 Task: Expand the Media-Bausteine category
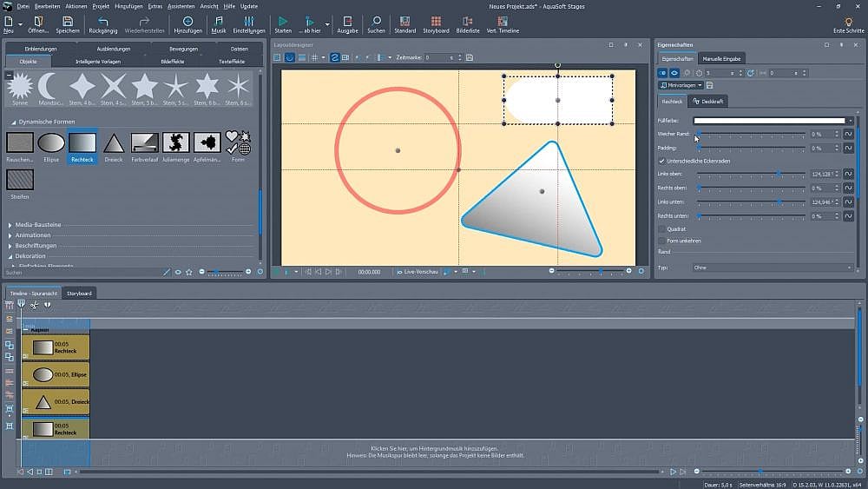point(10,225)
